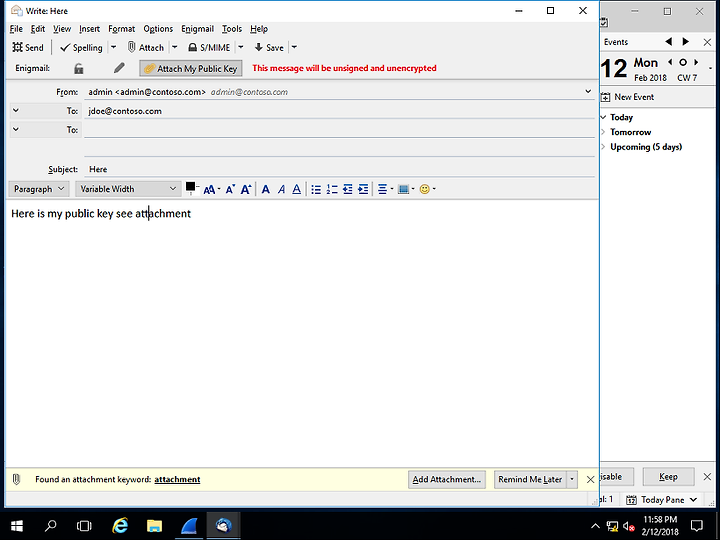The image size is (720, 540).
Task: Open the smiley emoticon dropdown
Action: tap(427, 189)
